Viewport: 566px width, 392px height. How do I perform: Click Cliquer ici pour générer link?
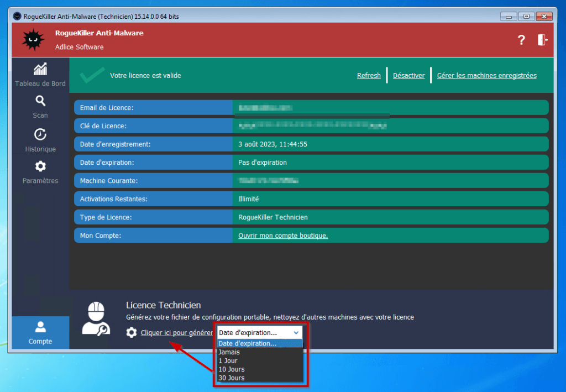click(x=176, y=333)
